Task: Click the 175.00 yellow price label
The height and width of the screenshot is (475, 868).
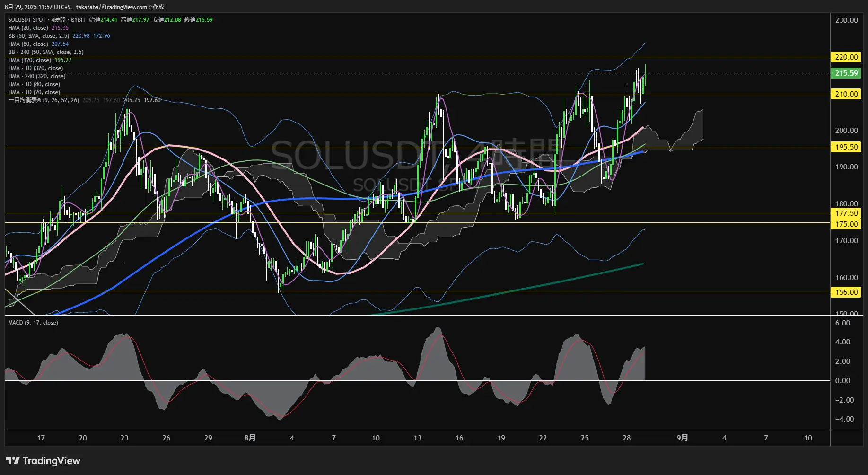Action: pyautogui.click(x=846, y=224)
